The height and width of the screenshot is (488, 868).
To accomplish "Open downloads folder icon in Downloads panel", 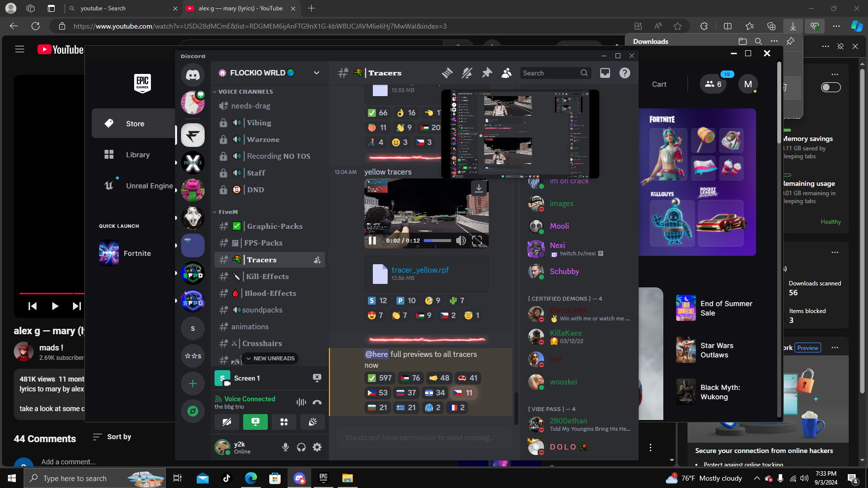I will pos(743,41).
